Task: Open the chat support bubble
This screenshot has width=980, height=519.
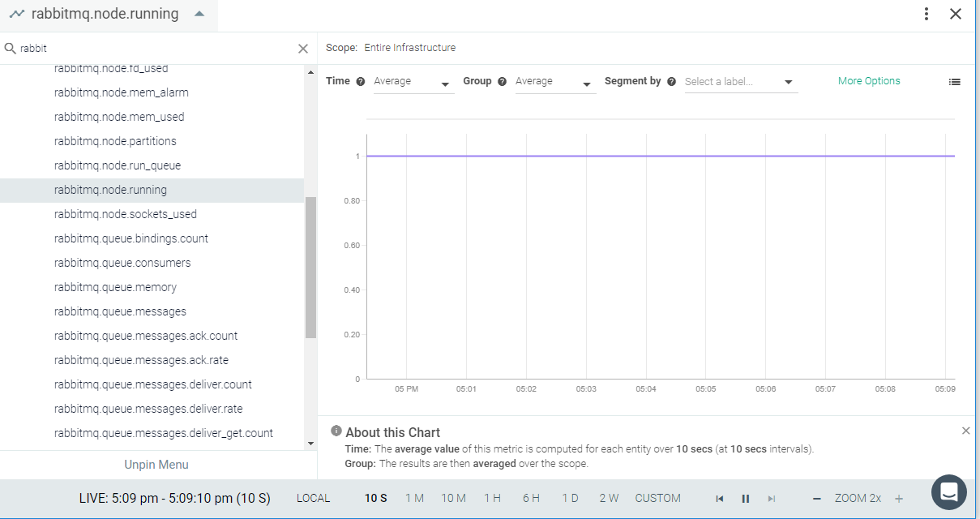Action: click(x=948, y=491)
